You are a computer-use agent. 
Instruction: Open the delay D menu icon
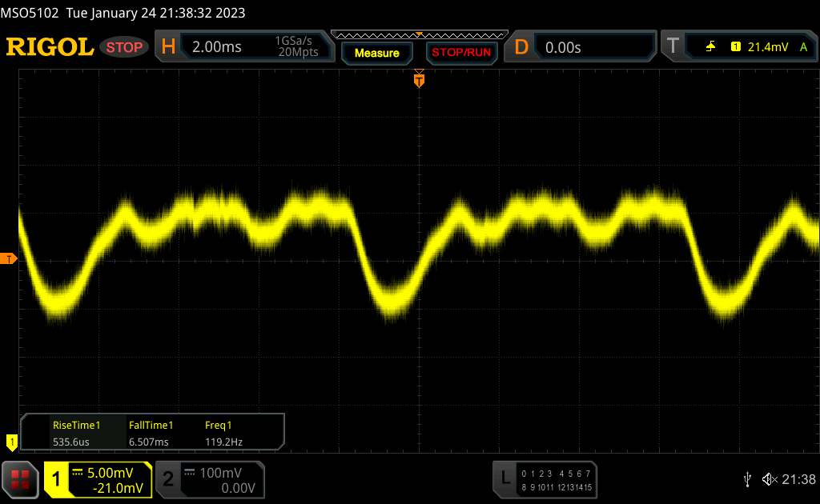click(x=521, y=47)
